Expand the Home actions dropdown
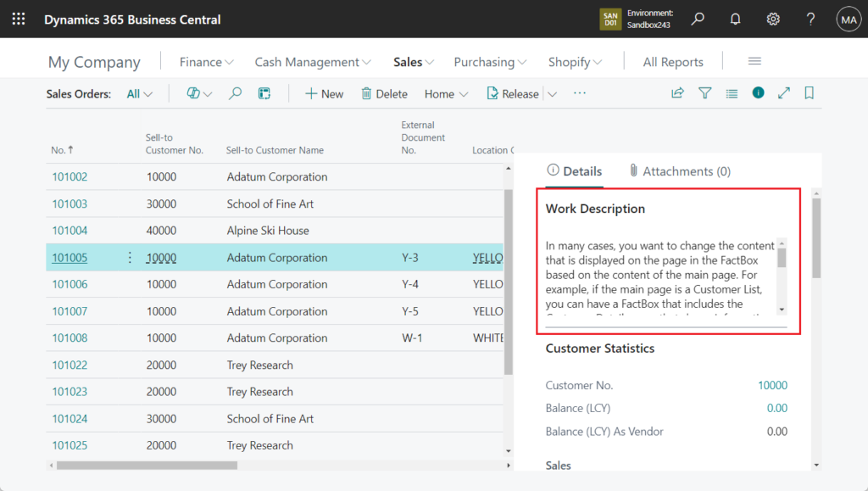This screenshot has height=491, width=868. [465, 93]
